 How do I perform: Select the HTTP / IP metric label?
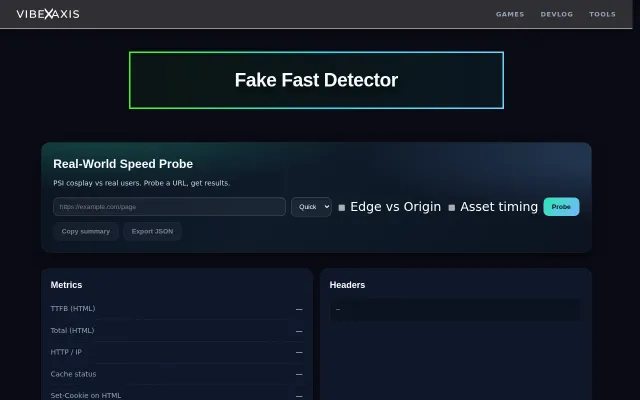66,352
